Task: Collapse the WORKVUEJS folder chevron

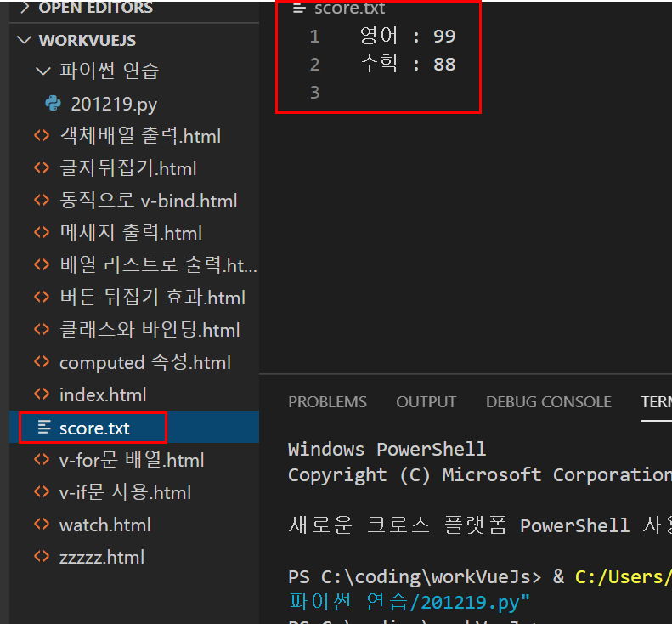Action: 24,40
